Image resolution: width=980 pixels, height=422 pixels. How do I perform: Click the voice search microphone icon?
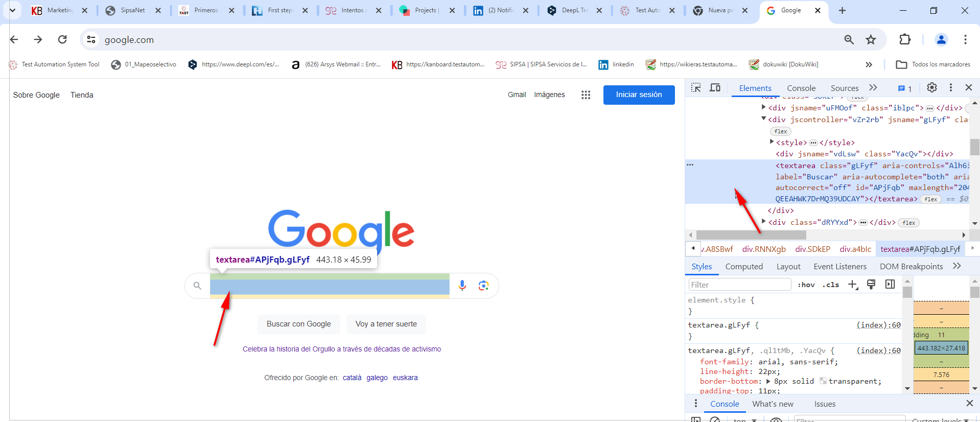tap(462, 286)
